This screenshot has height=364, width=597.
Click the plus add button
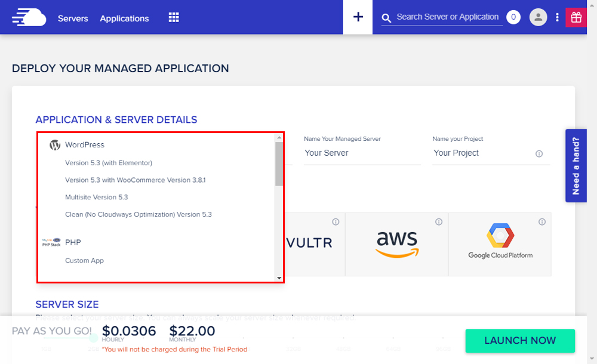(x=358, y=17)
